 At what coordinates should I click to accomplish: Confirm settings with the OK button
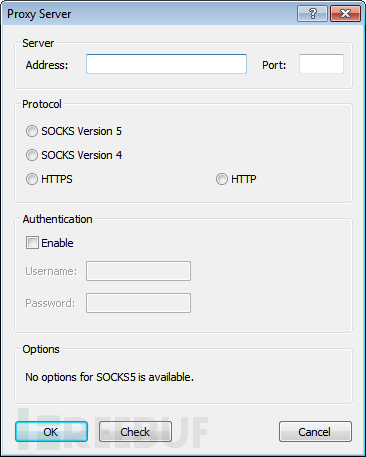pos(51,432)
